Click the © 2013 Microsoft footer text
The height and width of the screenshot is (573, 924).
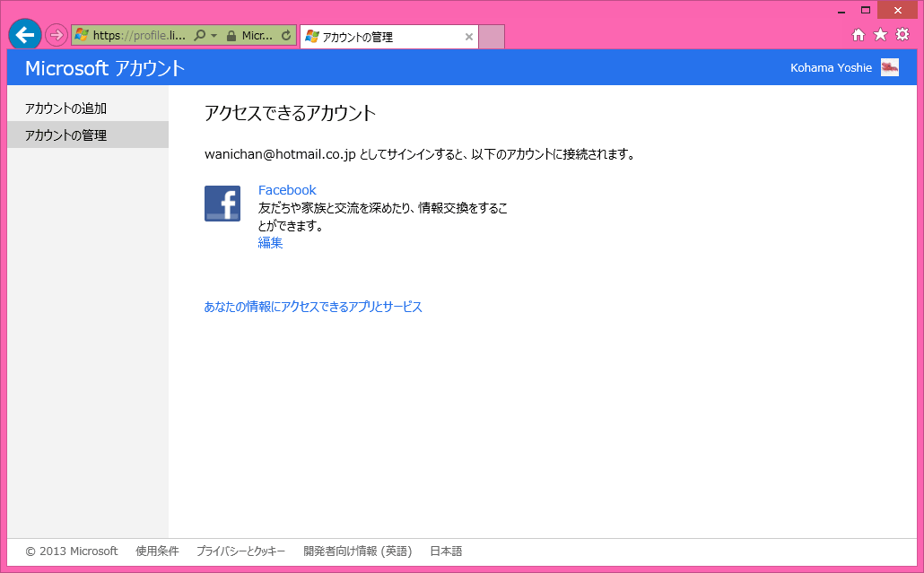[x=71, y=551]
